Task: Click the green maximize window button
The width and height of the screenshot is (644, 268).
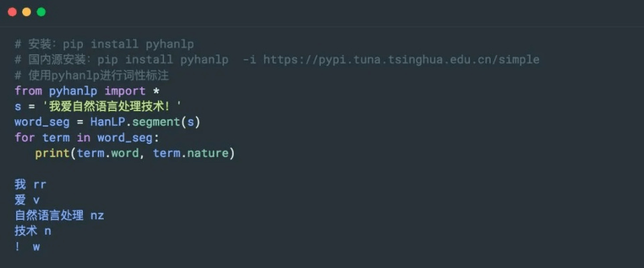Action: pos(42,12)
